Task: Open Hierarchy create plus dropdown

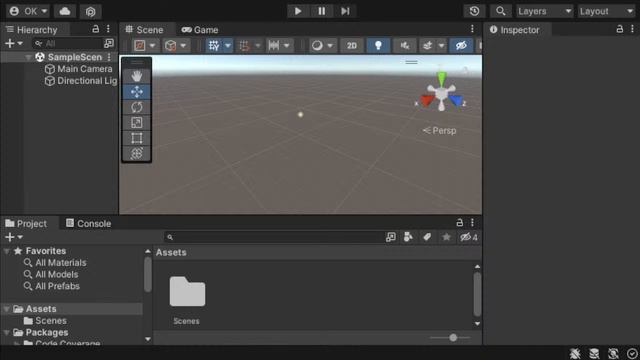Action: (13, 43)
